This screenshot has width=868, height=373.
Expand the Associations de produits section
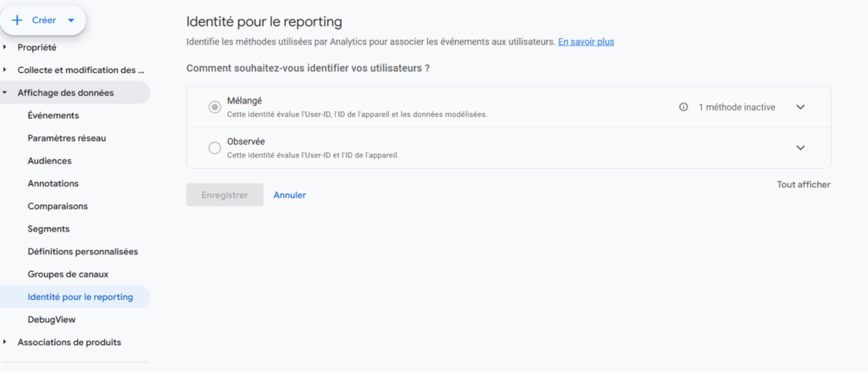point(5,342)
